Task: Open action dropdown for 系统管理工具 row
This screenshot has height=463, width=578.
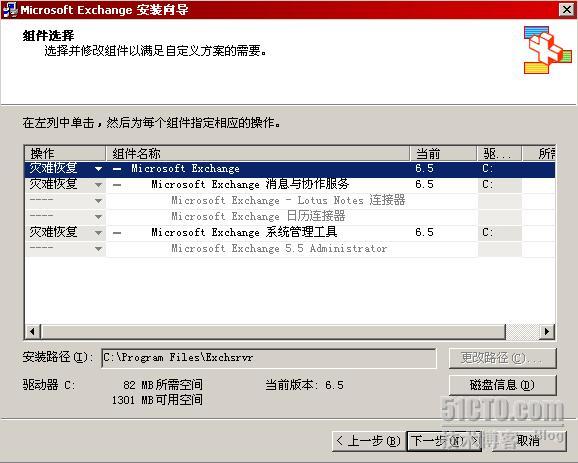Action: coord(98,233)
